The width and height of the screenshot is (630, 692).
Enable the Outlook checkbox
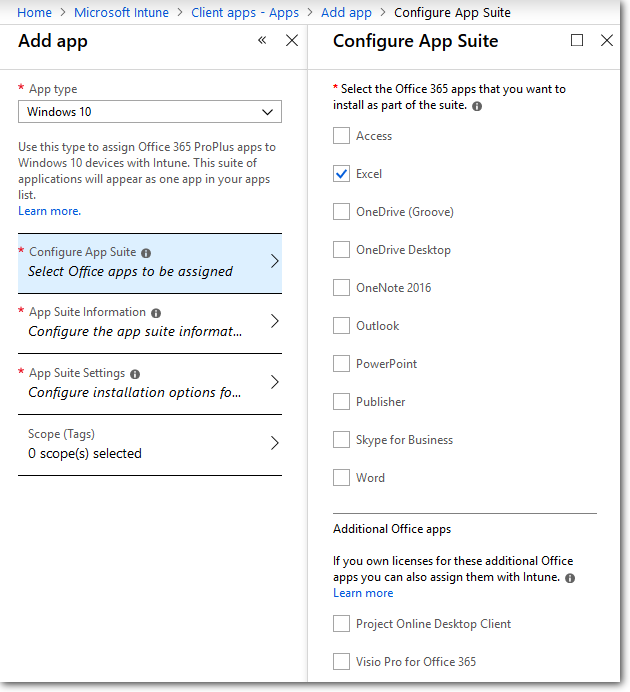pyautogui.click(x=342, y=326)
